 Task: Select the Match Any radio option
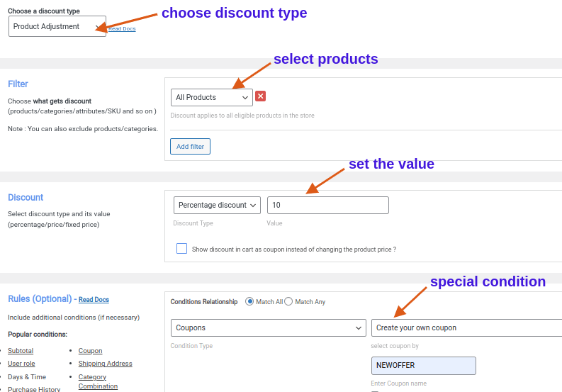point(288,302)
